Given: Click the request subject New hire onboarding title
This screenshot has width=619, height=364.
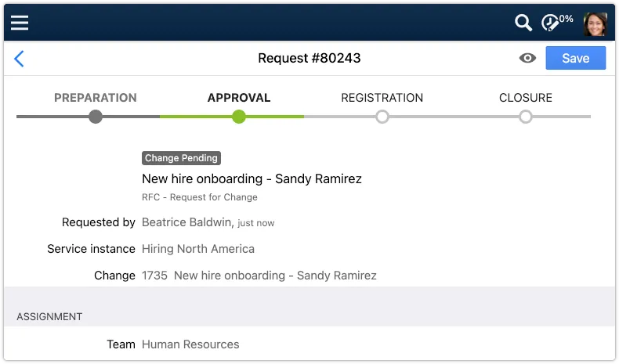Looking at the screenshot, I should tap(252, 179).
